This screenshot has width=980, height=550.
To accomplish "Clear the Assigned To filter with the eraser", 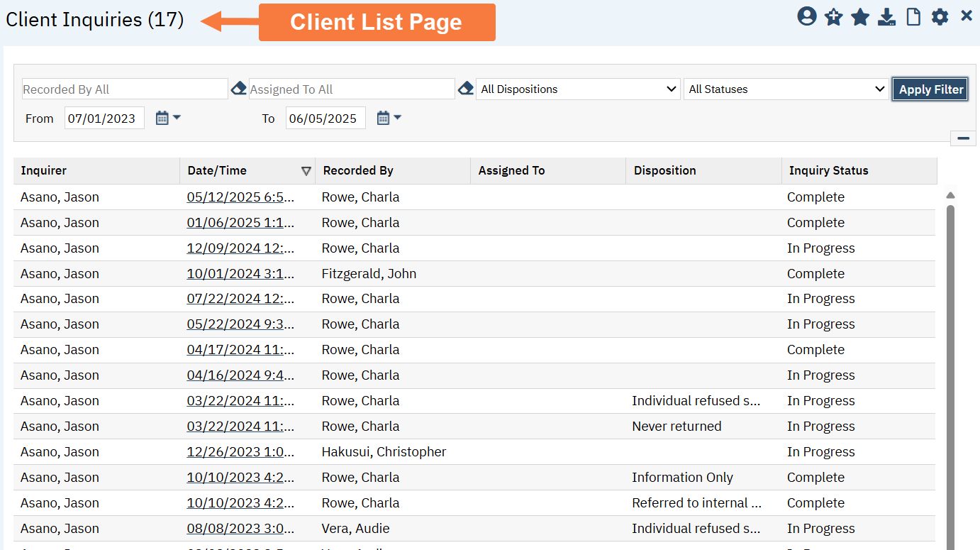I will click(x=466, y=88).
